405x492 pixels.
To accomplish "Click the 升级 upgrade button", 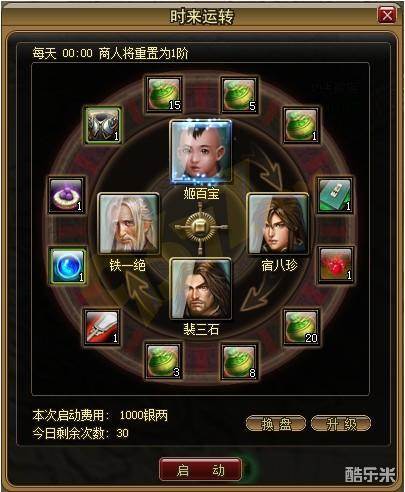I will tap(341, 424).
